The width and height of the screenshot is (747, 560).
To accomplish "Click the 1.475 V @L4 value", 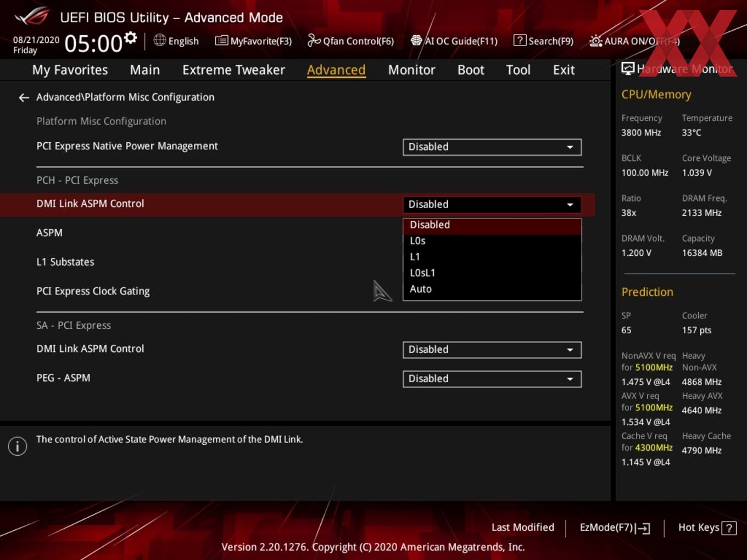I will coord(645,382).
